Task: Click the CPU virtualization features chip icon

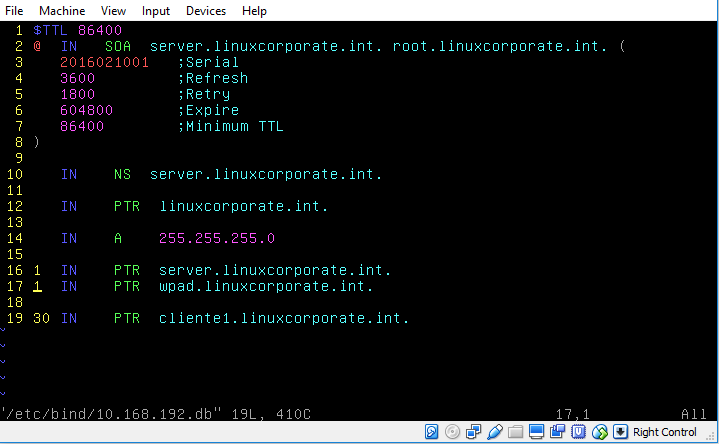Action: [579, 432]
